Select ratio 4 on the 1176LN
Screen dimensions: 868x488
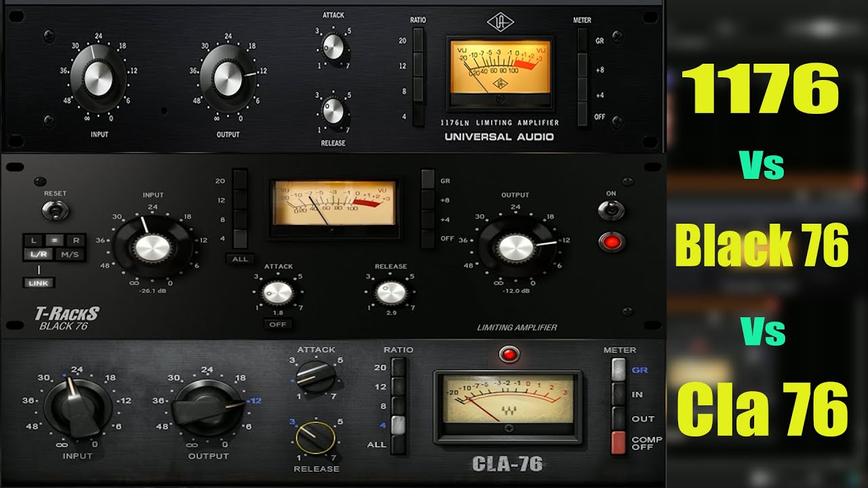pyautogui.click(x=418, y=115)
